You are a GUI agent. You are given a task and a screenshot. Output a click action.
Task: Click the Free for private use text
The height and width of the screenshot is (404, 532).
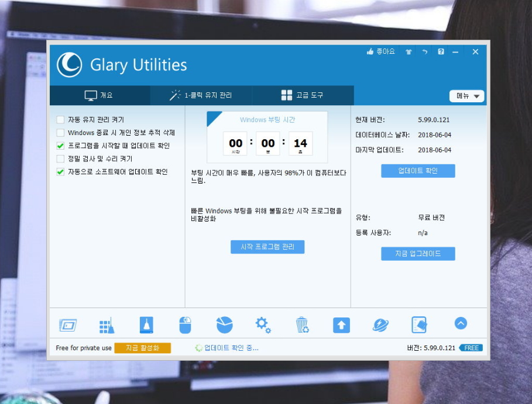click(84, 348)
